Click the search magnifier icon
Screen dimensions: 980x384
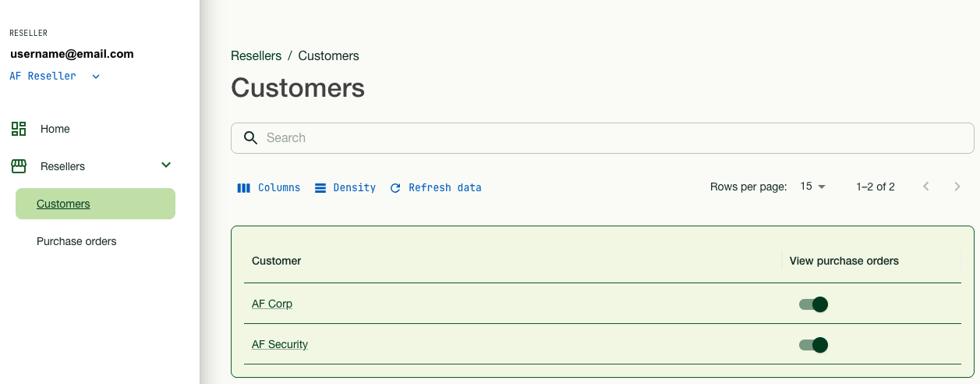coord(250,138)
